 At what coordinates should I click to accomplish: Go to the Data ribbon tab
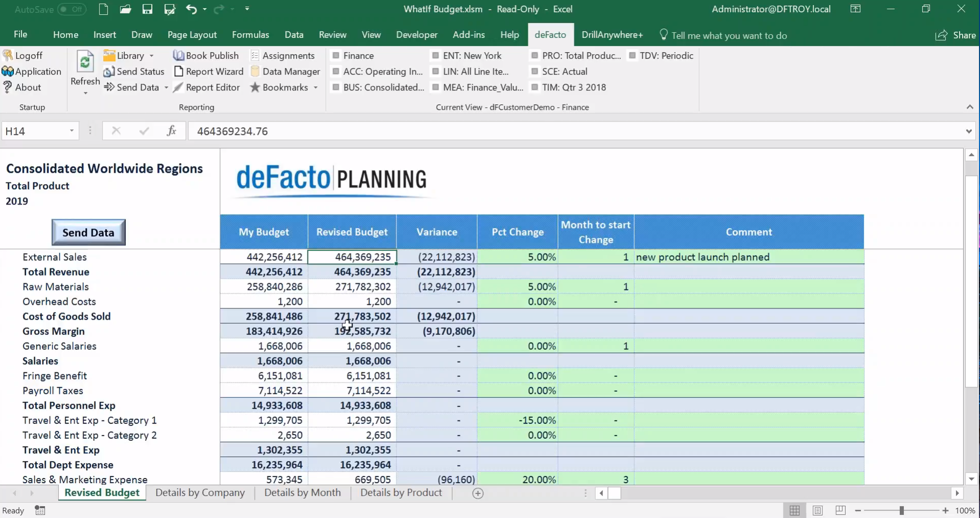tap(294, 35)
